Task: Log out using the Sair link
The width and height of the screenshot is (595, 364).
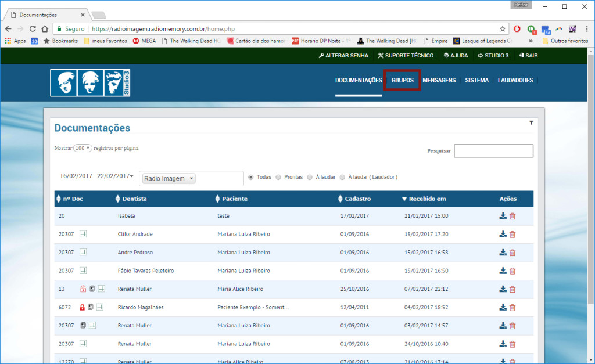Action: (x=528, y=55)
